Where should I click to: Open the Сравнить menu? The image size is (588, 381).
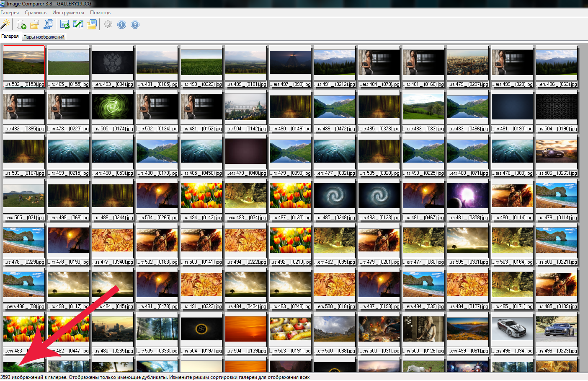click(36, 13)
